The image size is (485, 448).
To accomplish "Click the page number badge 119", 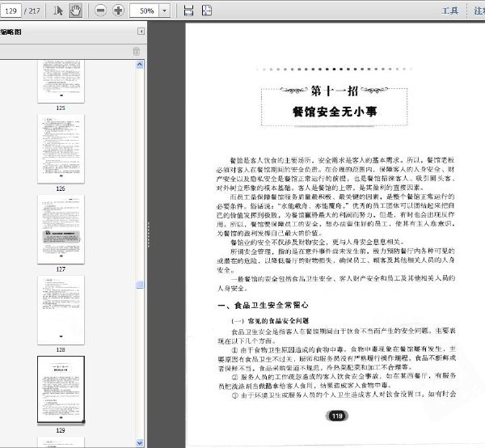I will tap(337, 416).
